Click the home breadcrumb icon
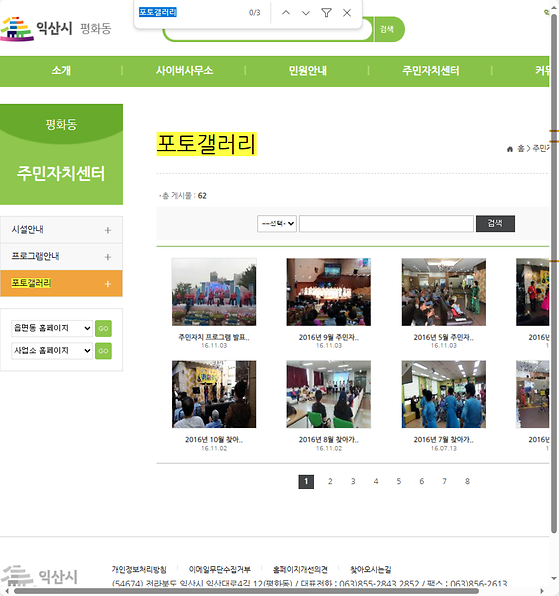Viewport: 559px width, 596px height. (510, 149)
